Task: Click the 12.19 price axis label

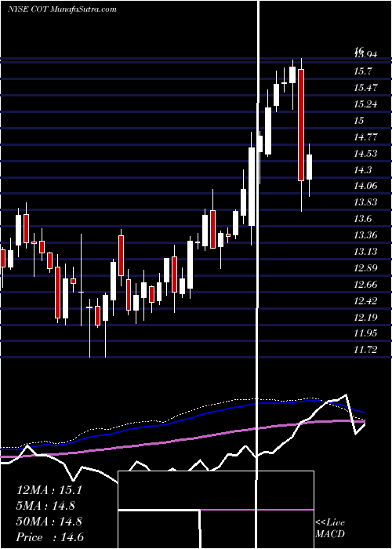Action: (x=366, y=318)
